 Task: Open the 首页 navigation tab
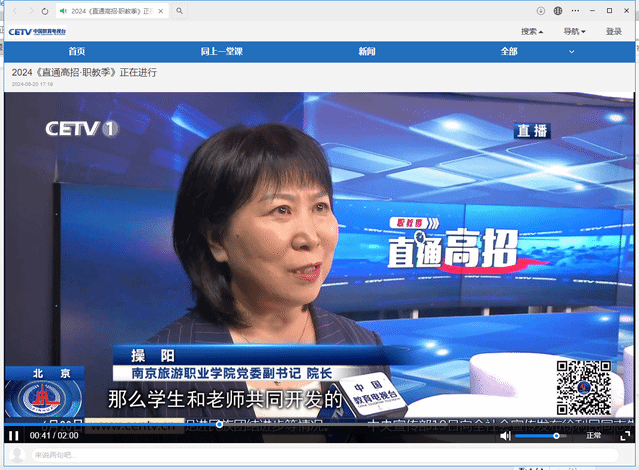pos(77,51)
